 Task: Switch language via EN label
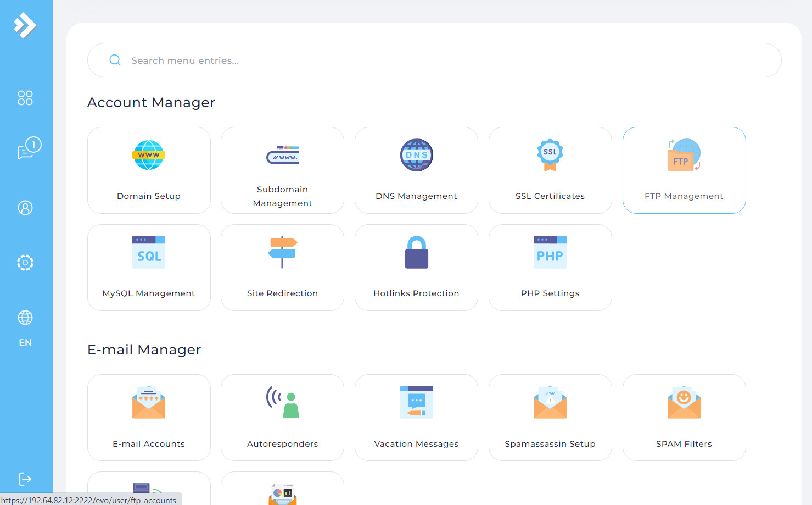25,342
